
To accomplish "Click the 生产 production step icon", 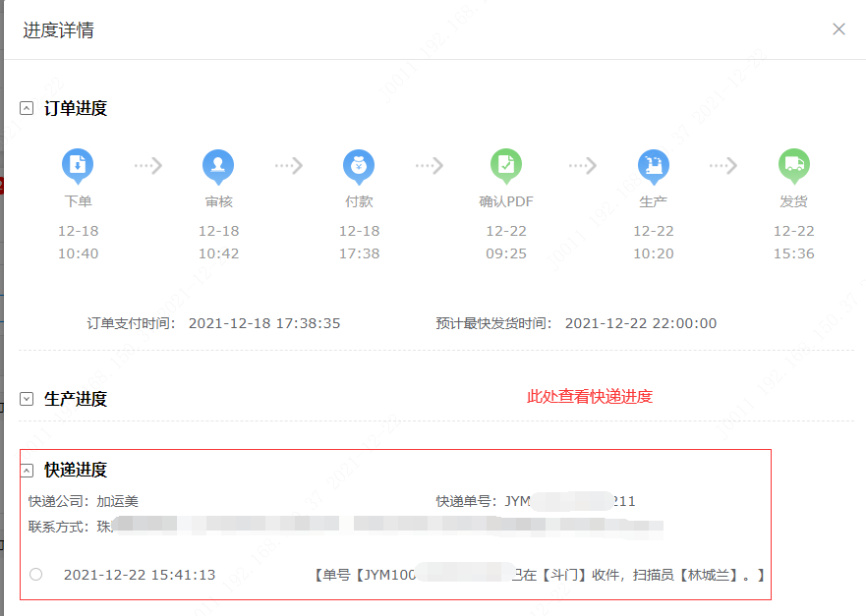I will point(653,166).
